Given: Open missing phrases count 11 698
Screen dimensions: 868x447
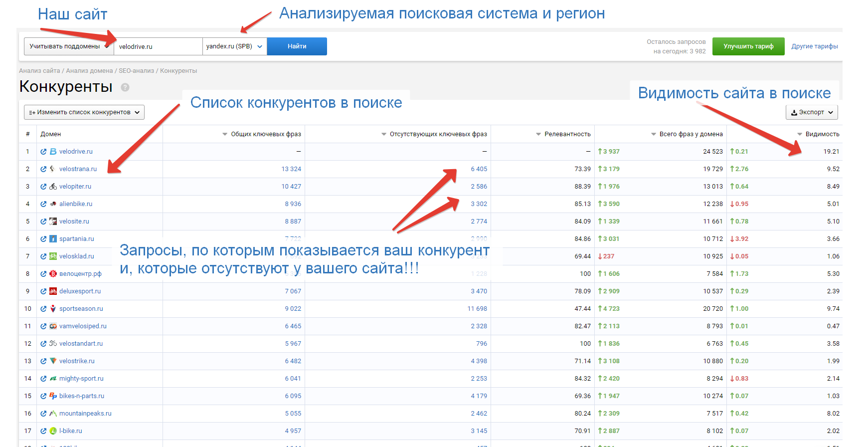Looking at the screenshot, I should [477, 309].
